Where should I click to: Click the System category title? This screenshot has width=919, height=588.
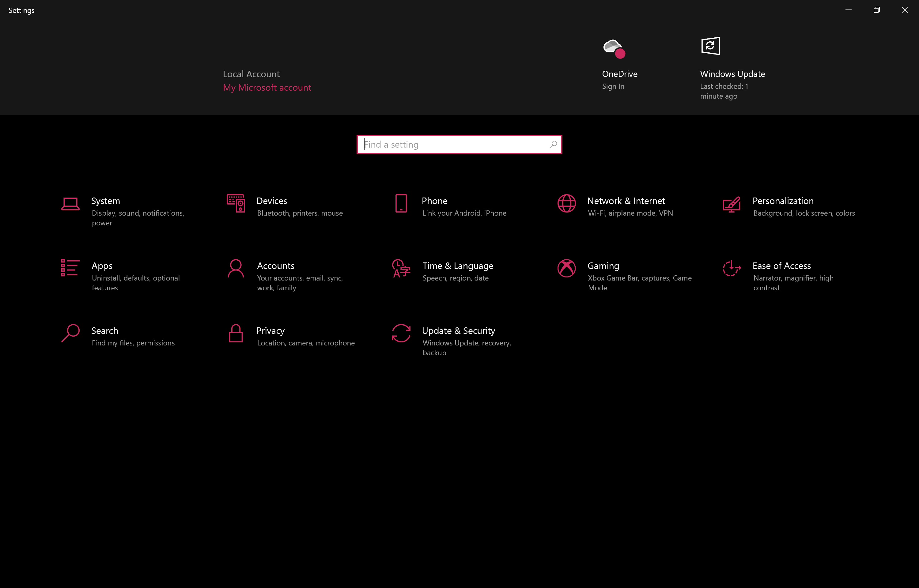pos(105,201)
